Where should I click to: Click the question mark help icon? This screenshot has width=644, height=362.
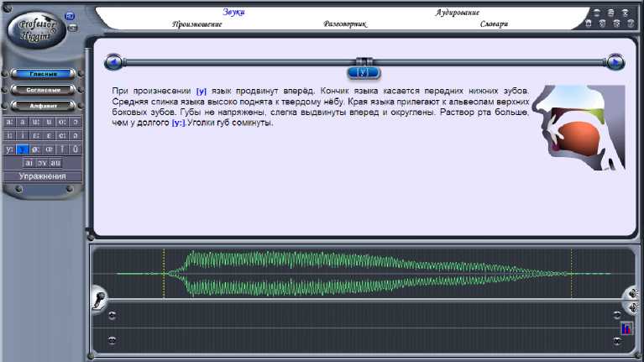click(x=630, y=24)
